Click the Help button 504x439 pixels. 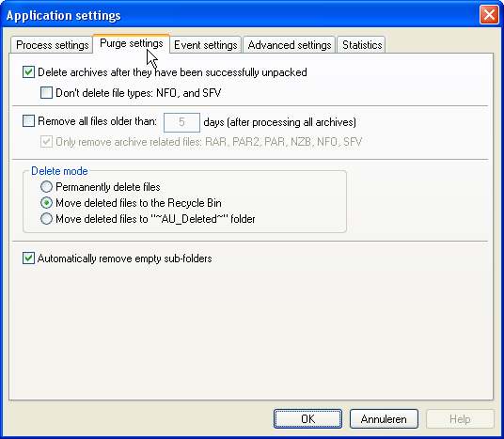tap(460, 418)
